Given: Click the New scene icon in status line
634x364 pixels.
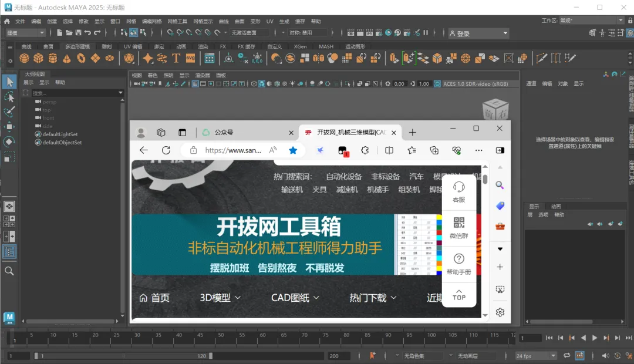Looking at the screenshot, I should 59,33.
